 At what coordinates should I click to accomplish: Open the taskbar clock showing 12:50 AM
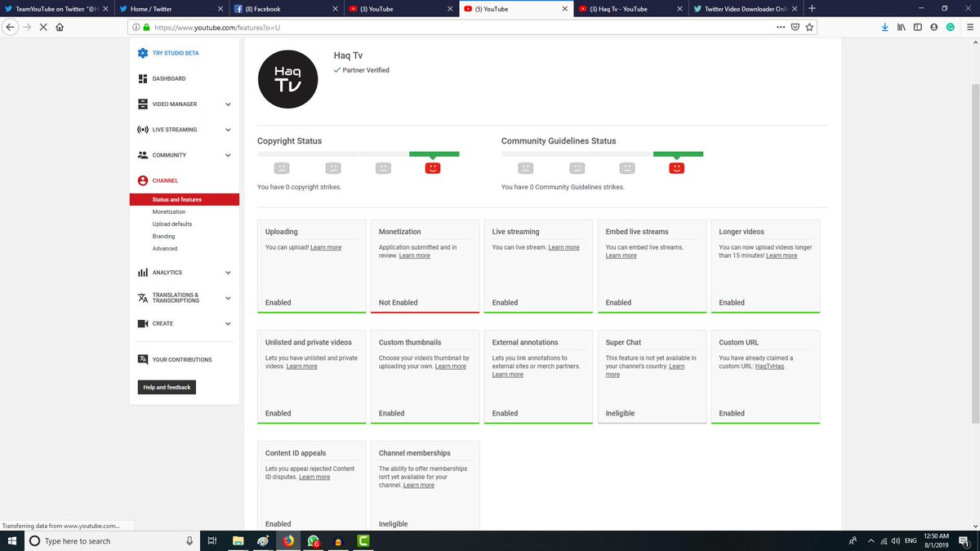[x=937, y=540]
